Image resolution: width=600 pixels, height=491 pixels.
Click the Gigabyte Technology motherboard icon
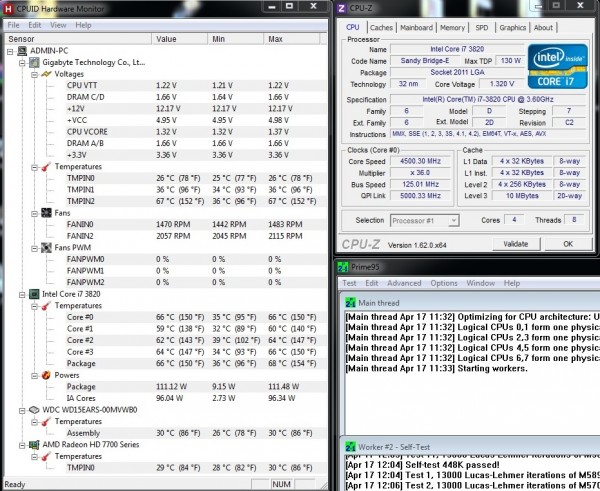(x=34, y=62)
